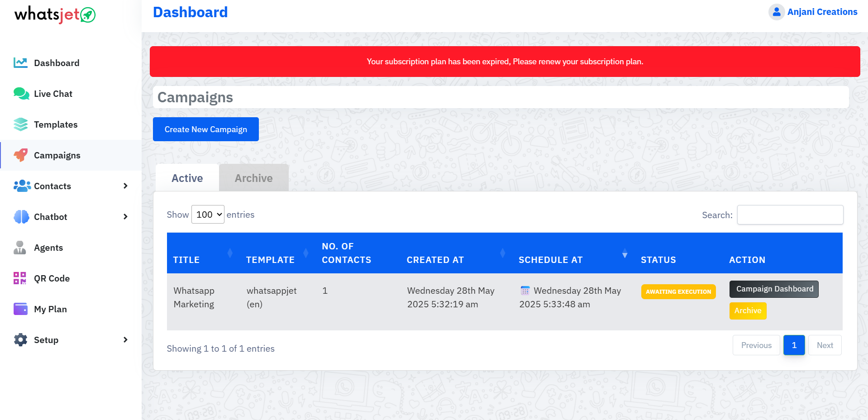Expand the Contacts submenu chevron
The width and height of the screenshot is (868, 420).
point(125,186)
